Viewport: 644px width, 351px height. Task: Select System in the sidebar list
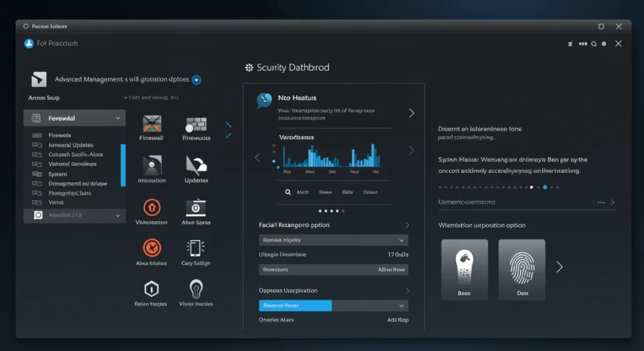57,174
